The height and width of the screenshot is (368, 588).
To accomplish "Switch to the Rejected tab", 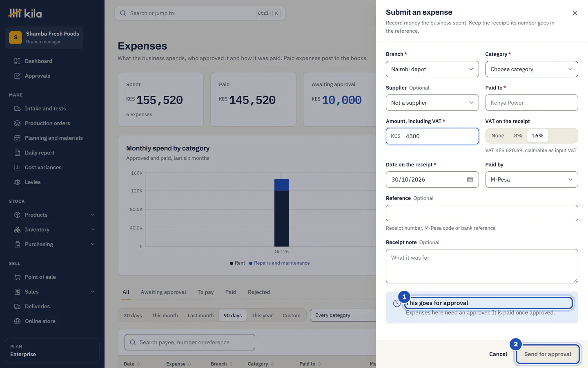I will (259, 292).
